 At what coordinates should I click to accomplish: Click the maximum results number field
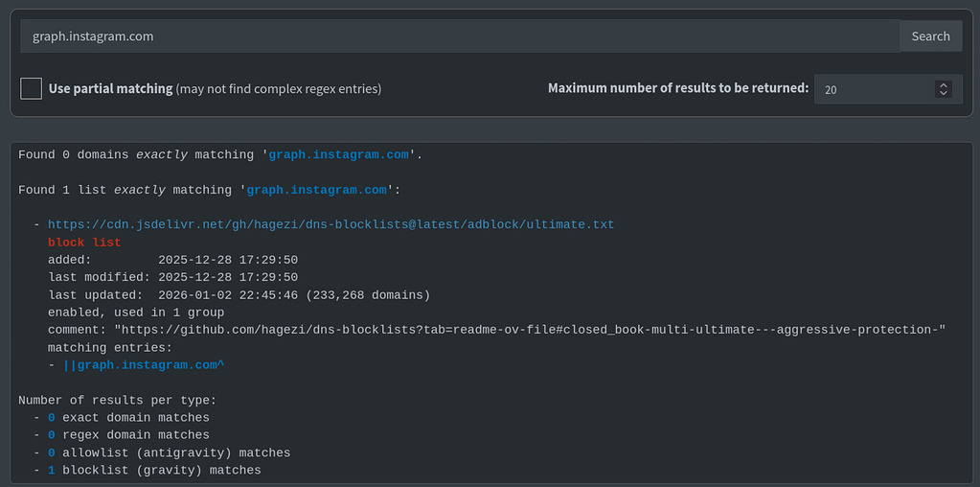(x=888, y=89)
